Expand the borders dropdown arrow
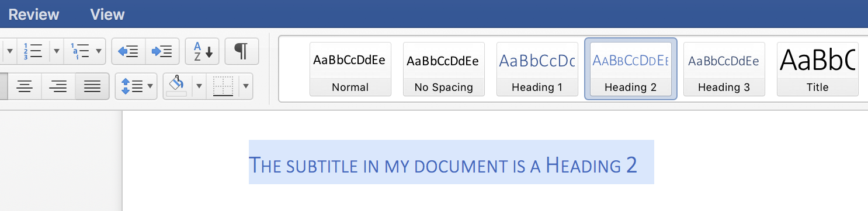The height and width of the screenshot is (211, 868). (245, 87)
